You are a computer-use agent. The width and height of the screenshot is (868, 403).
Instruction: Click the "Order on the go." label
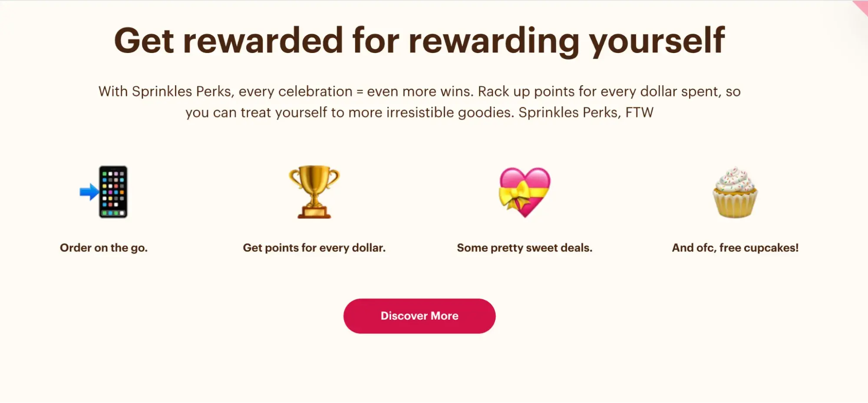(104, 248)
